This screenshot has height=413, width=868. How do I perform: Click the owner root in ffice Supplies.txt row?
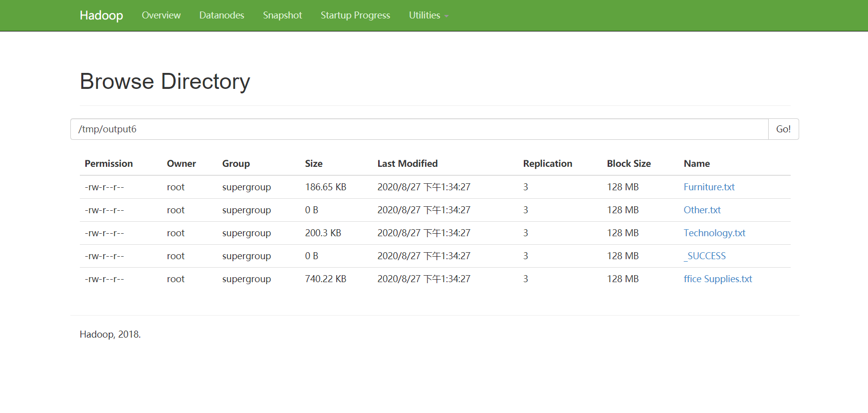point(176,279)
